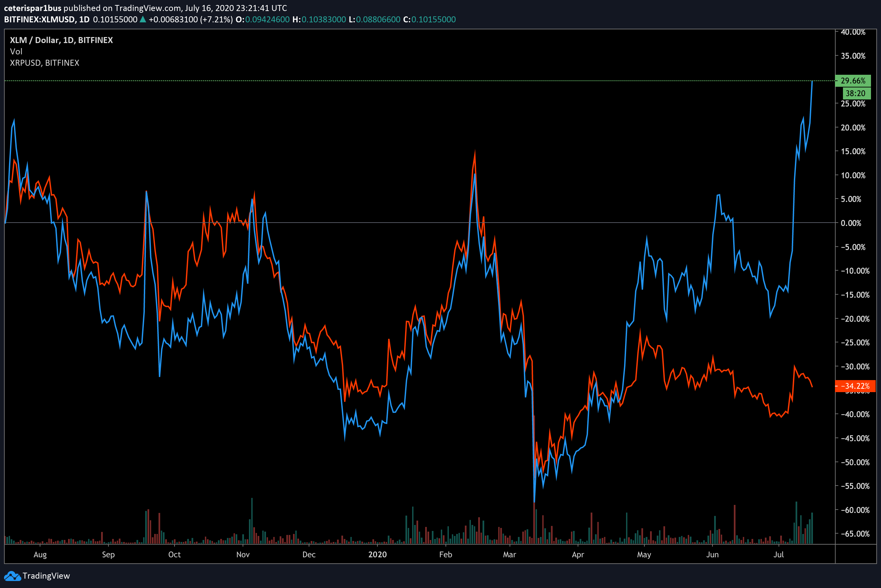The width and height of the screenshot is (881, 588).
Task: Click the 40.00% label on price scale
Action: click(853, 32)
